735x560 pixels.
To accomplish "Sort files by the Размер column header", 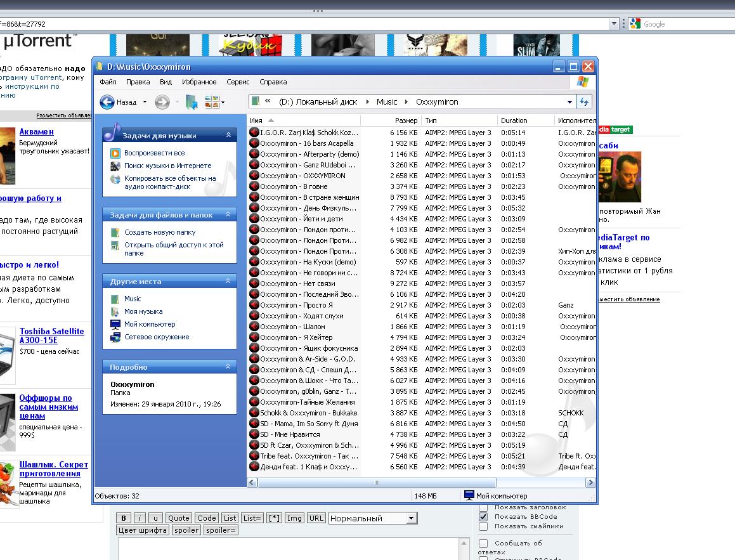I will tap(406, 120).
